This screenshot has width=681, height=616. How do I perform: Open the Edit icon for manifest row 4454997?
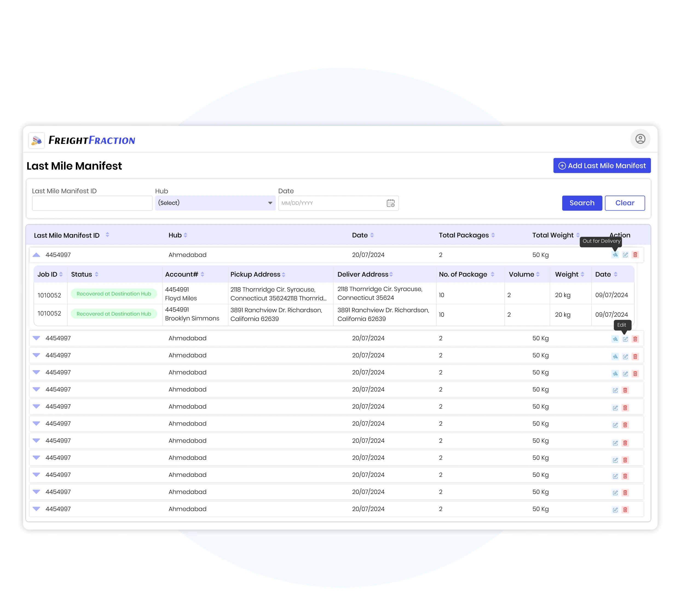pyautogui.click(x=625, y=339)
